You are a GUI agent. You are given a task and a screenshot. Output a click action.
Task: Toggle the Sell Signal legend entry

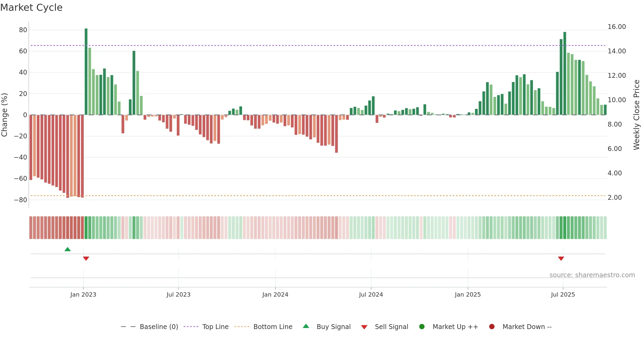385,327
